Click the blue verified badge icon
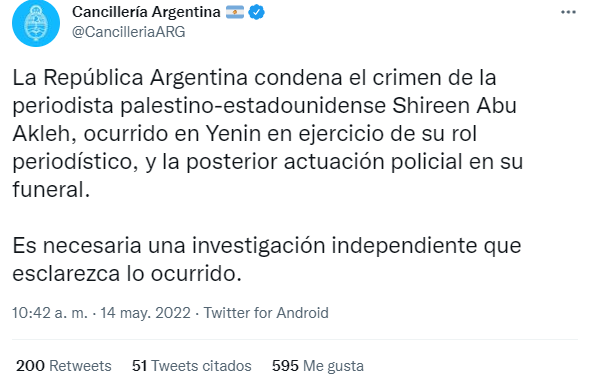 pyautogui.click(x=257, y=12)
